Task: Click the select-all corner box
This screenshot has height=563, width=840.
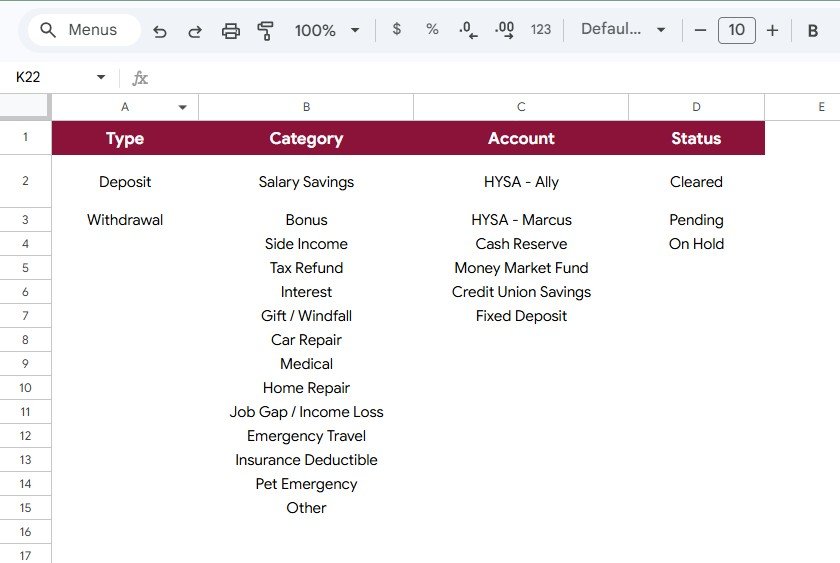Action: pos(25,107)
